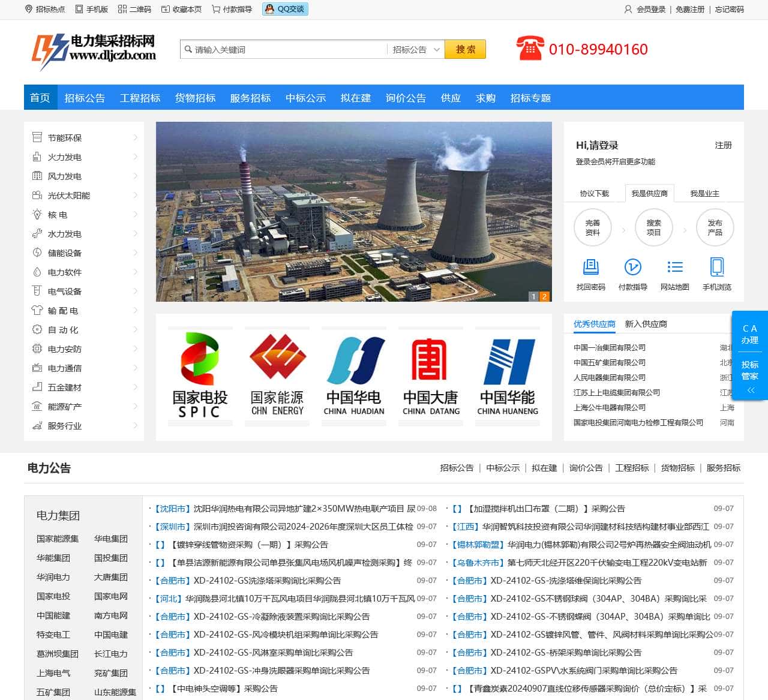Click the 招标热点 location pin icon
768x700 pixels.
(28, 9)
